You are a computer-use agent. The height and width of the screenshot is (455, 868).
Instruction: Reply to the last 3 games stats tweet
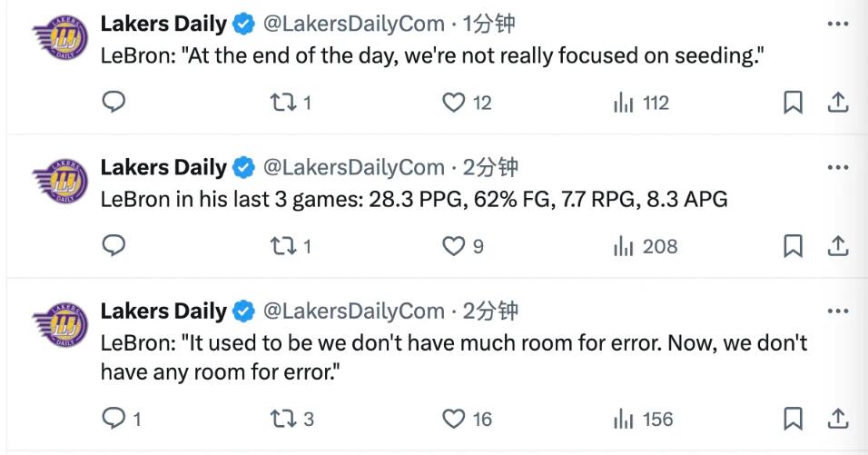(114, 246)
